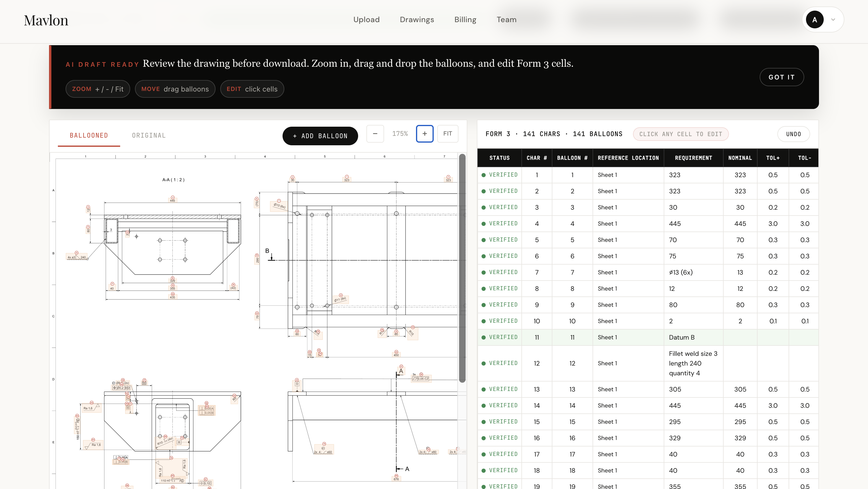Open the account avatar A menu
The width and height of the screenshot is (868, 489).
[815, 19]
